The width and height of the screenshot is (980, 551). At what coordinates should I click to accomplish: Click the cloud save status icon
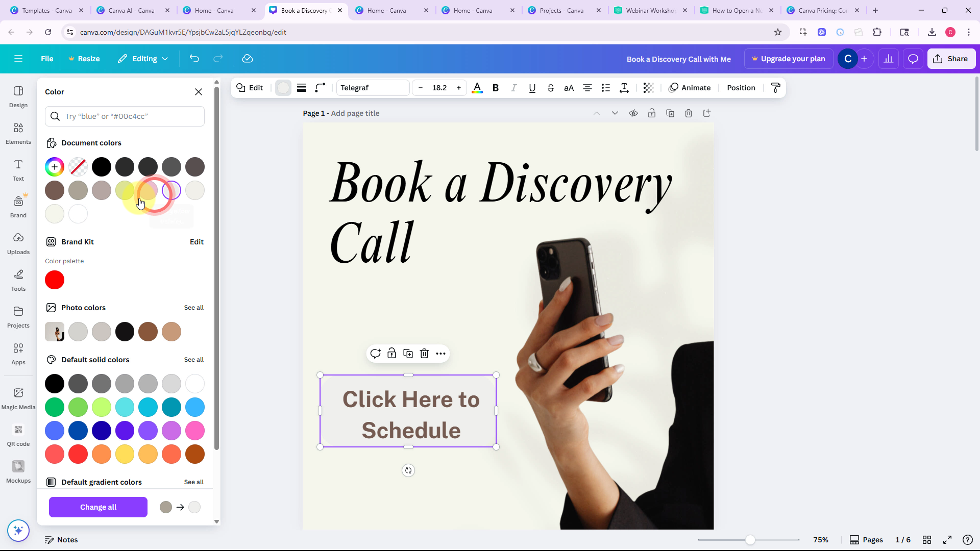click(x=248, y=59)
